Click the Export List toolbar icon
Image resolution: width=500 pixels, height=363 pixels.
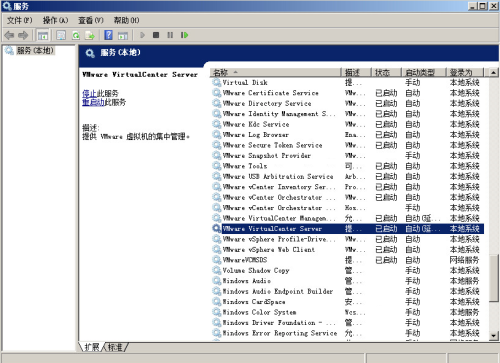click(90, 35)
